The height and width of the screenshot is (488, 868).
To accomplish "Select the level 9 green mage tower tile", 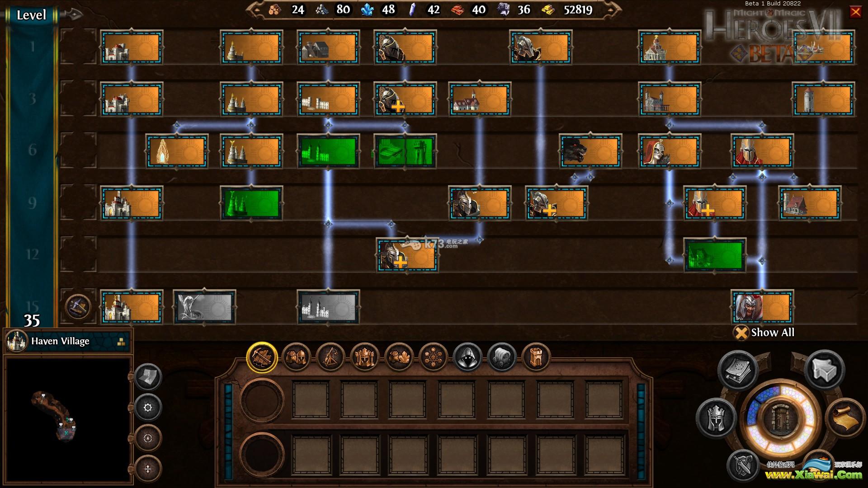I will coord(251,203).
